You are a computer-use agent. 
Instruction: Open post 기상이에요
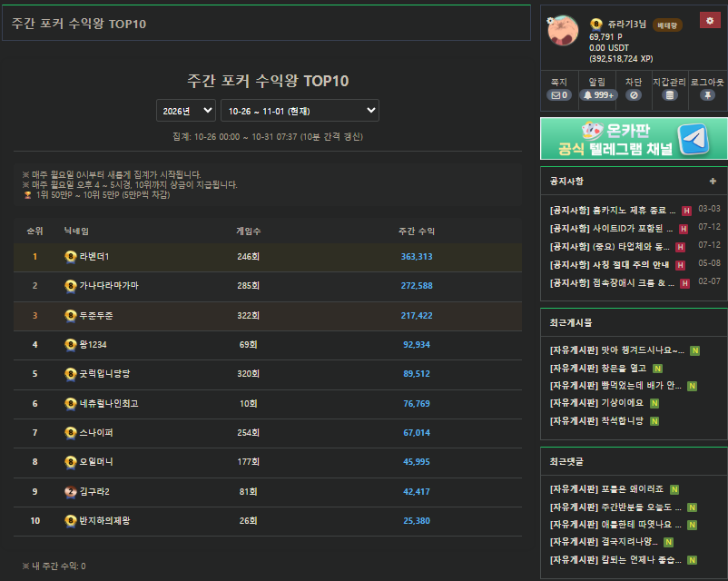(596, 403)
